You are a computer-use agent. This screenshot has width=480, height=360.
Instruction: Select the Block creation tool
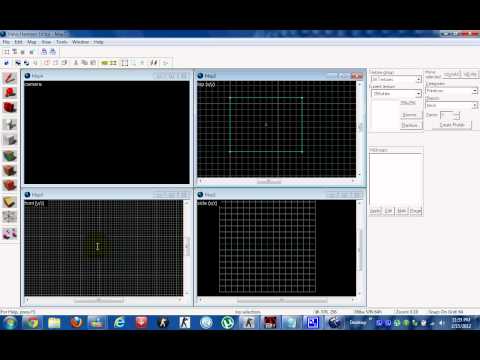10,140
